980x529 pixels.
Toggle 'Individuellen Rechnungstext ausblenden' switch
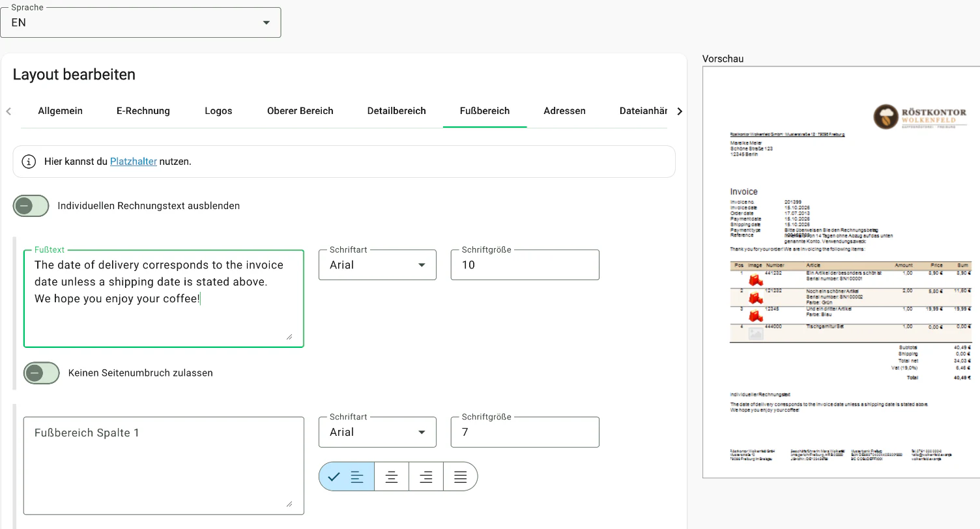click(x=31, y=206)
